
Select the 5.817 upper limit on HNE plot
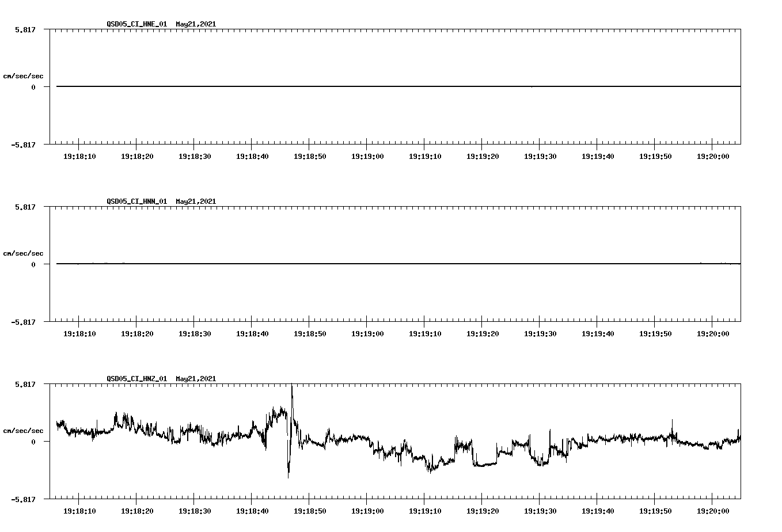tap(25, 30)
